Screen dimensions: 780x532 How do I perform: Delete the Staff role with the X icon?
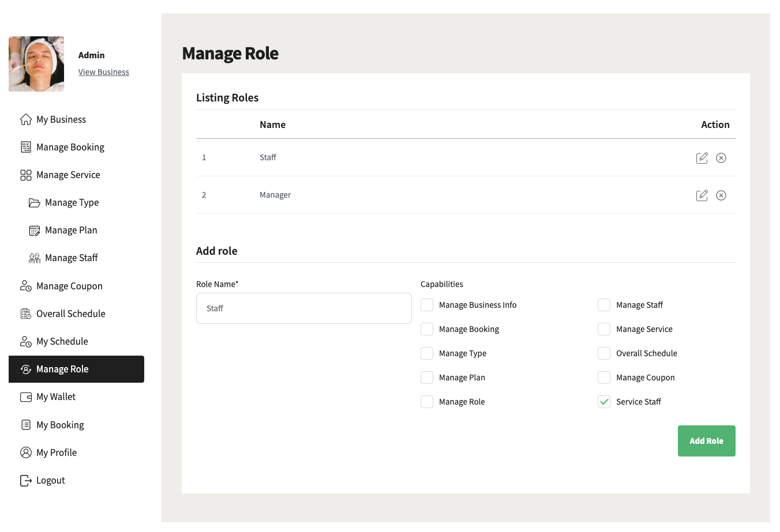721,158
